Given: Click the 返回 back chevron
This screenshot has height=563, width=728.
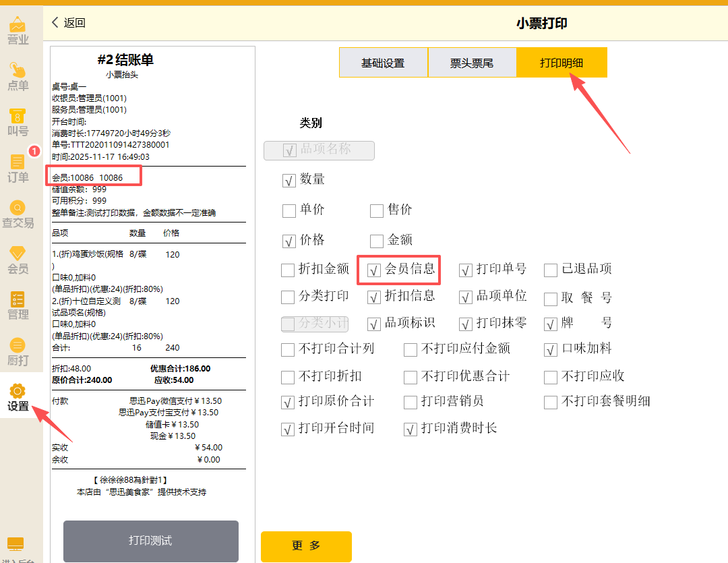Looking at the screenshot, I should point(55,23).
